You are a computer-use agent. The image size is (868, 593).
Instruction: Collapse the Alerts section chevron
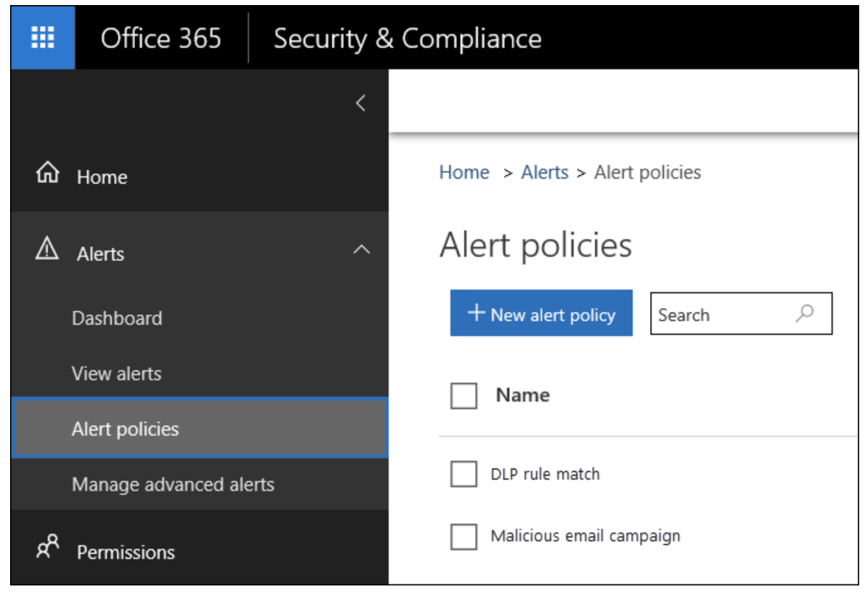click(x=362, y=249)
